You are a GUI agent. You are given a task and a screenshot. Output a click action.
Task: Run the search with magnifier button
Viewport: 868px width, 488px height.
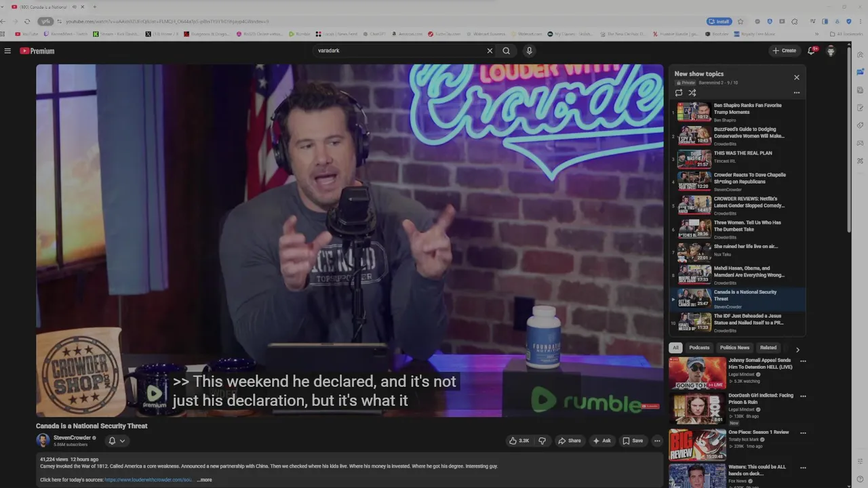(506, 51)
